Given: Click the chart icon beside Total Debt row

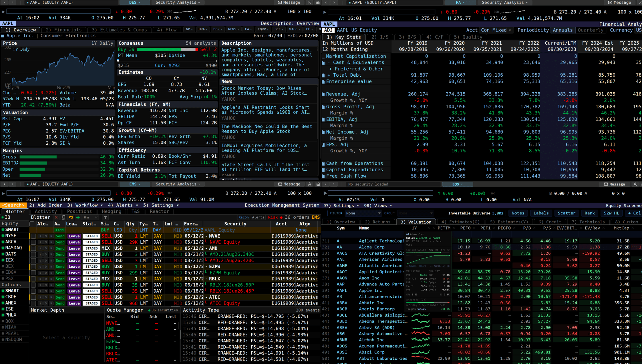Looking at the screenshot, I should 324,75.
